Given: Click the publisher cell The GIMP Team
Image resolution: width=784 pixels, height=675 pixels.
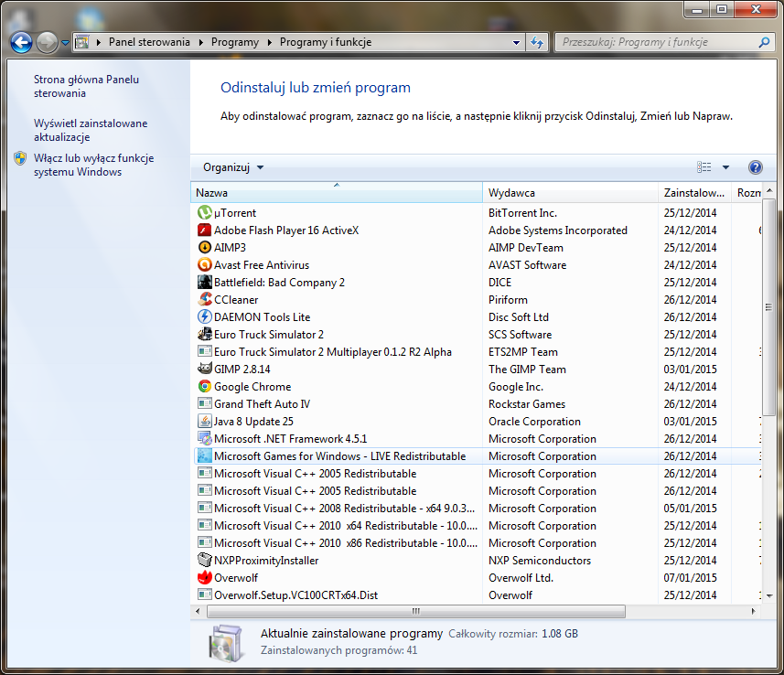Looking at the screenshot, I should pyautogui.click(x=527, y=369).
